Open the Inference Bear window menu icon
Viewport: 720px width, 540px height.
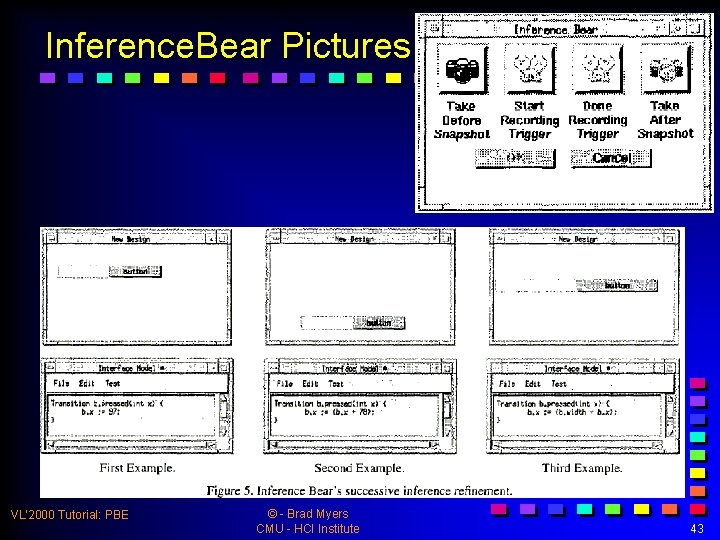click(434, 29)
